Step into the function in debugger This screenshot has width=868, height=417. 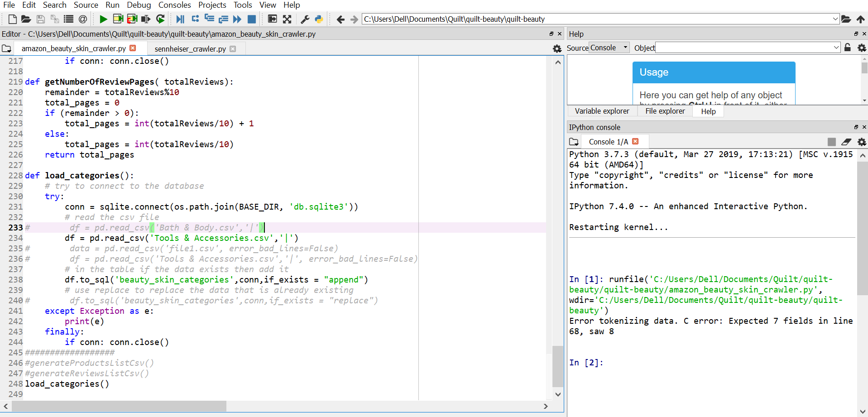tap(209, 19)
